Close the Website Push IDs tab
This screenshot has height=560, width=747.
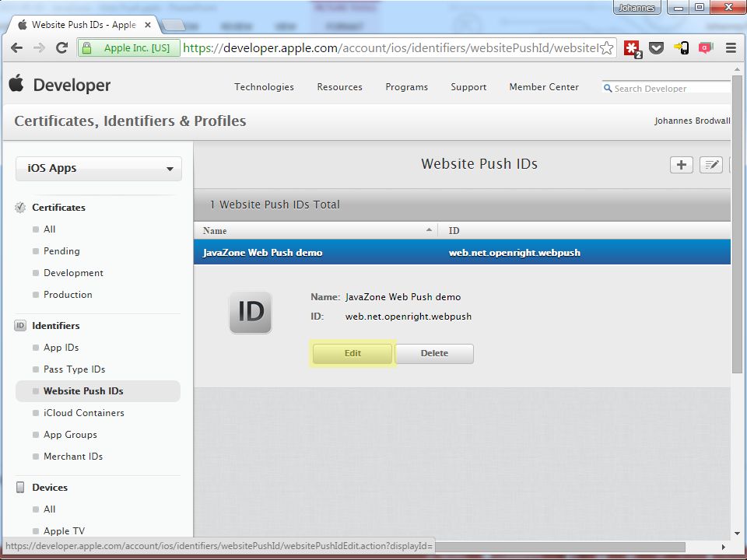(x=148, y=25)
